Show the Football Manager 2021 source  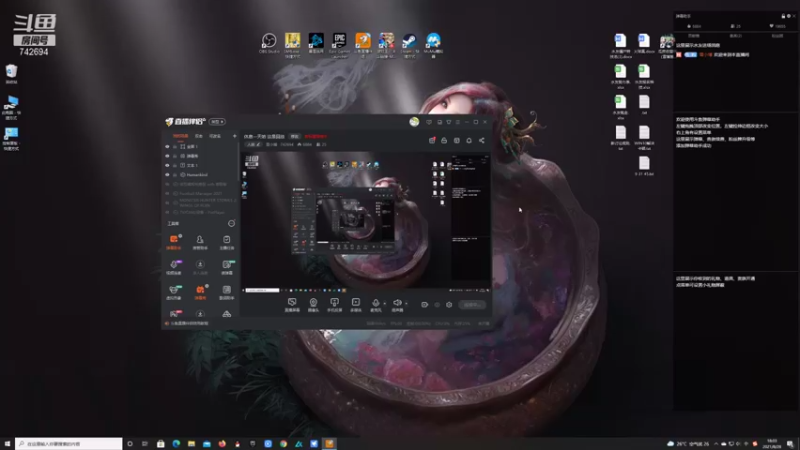click(x=167, y=193)
